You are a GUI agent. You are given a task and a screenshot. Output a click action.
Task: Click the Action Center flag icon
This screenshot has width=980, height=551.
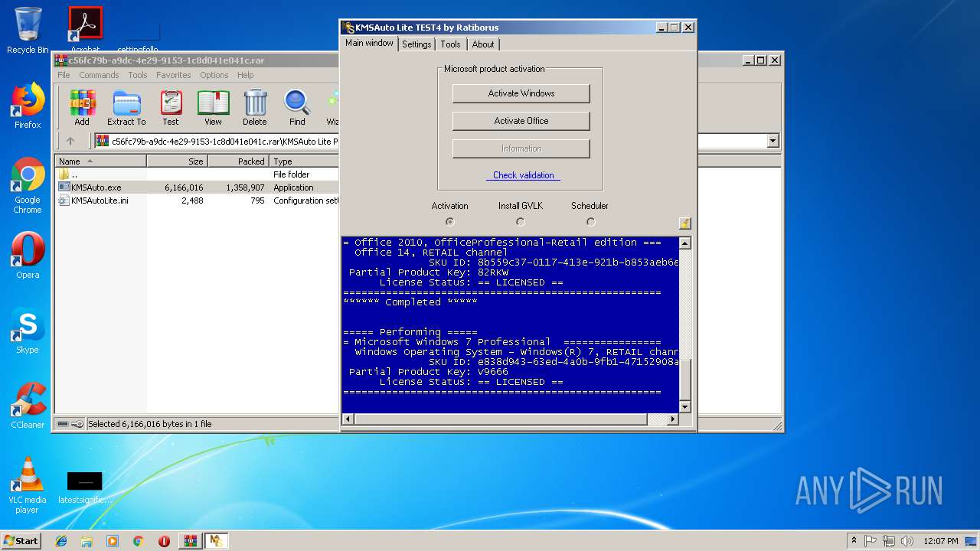pos(871,541)
